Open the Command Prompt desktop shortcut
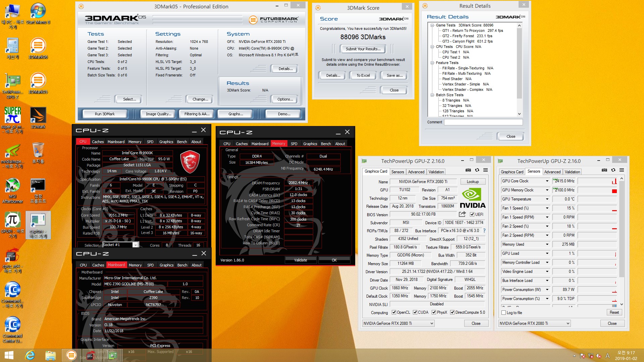The height and width of the screenshot is (362, 644). point(38,190)
